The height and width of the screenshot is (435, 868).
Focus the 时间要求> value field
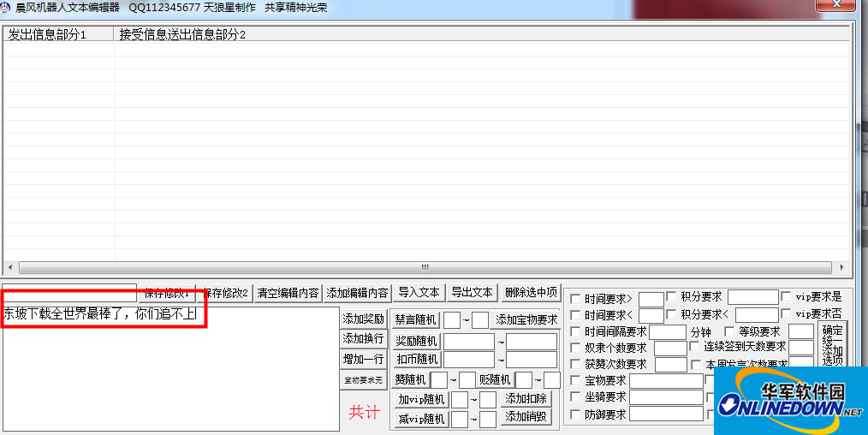651,300
